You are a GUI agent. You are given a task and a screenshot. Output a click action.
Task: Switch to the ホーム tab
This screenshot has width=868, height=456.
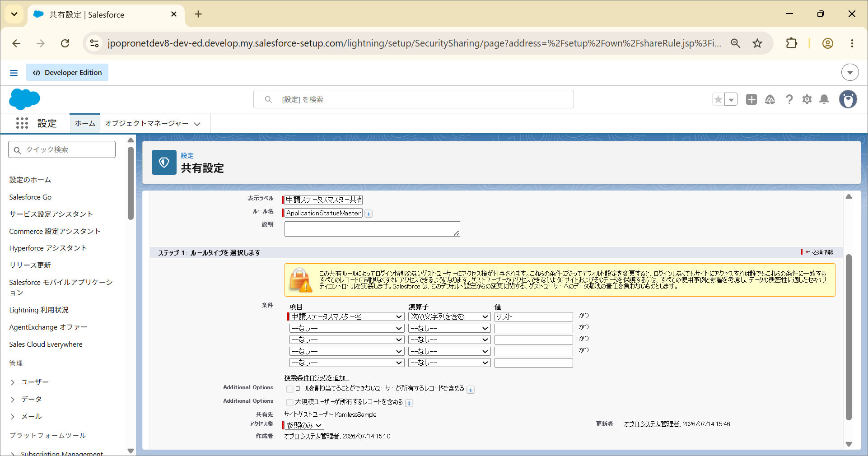pos(85,123)
